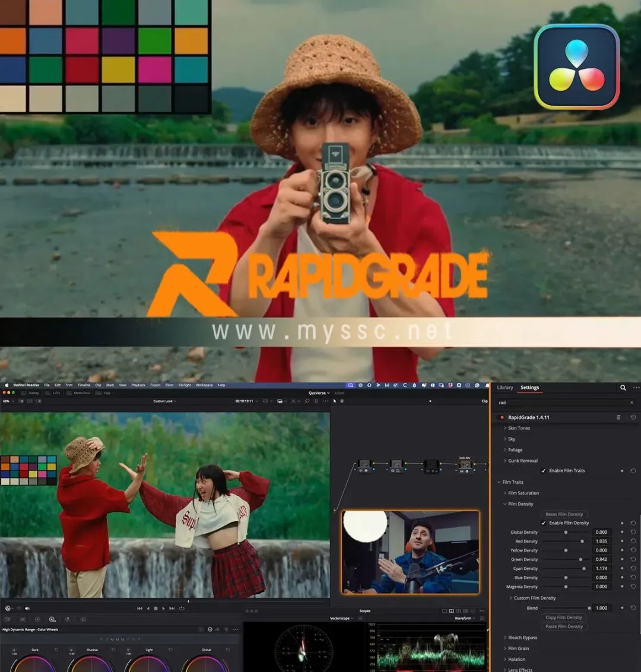Image resolution: width=641 pixels, height=672 pixels.
Task: Select node 02 in the node graph
Action: 397,465
